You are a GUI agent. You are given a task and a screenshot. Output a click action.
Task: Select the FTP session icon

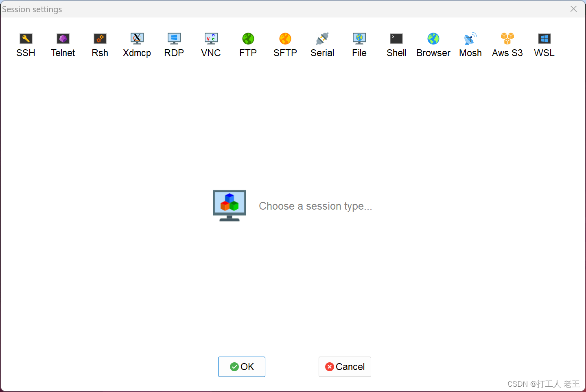coord(248,45)
